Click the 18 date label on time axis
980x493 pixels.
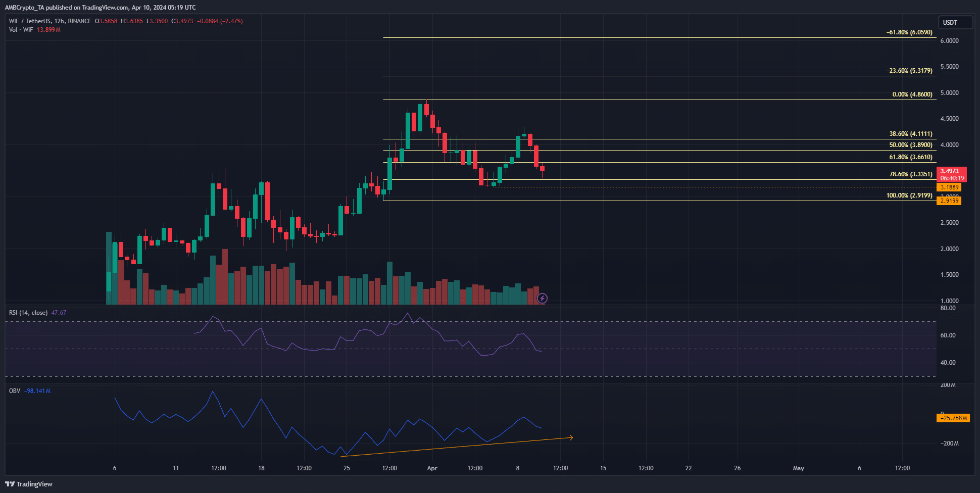(261, 468)
